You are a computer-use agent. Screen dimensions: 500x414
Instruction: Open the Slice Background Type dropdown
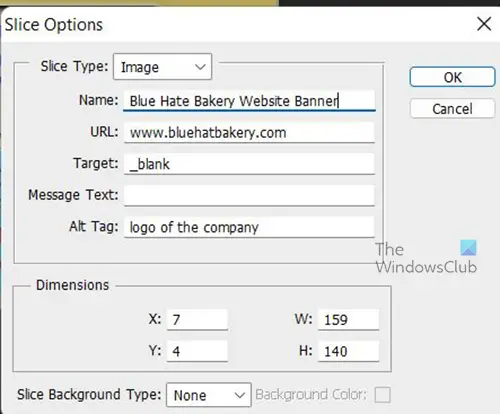point(208,395)
